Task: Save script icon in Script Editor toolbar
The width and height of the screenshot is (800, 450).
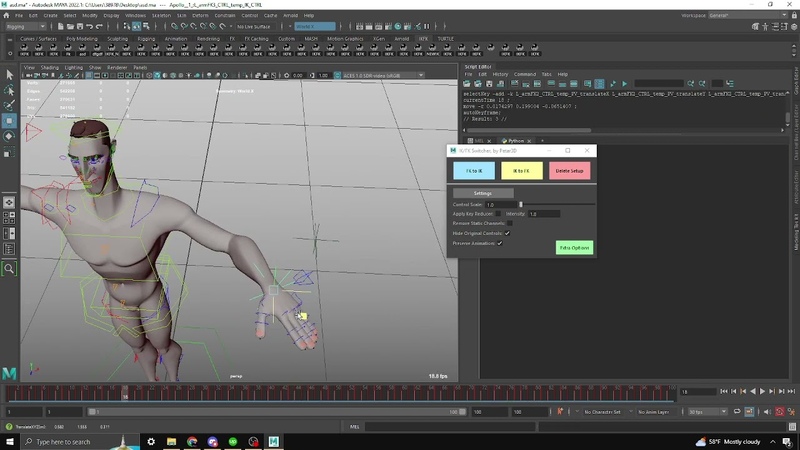Action: tap(489, 84)
